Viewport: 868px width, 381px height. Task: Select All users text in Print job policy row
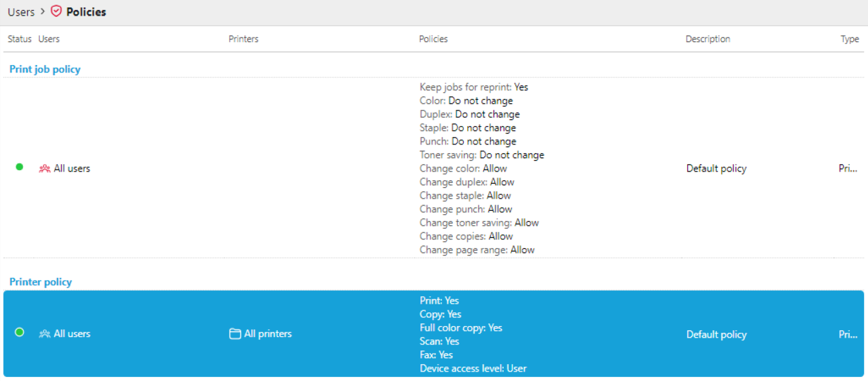(72, 168)
